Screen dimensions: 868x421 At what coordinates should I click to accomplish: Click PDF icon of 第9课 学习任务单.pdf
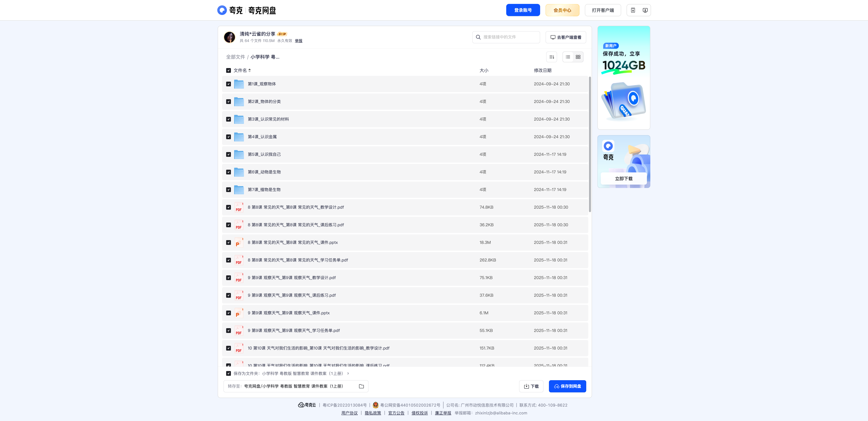tap(239, 330)
